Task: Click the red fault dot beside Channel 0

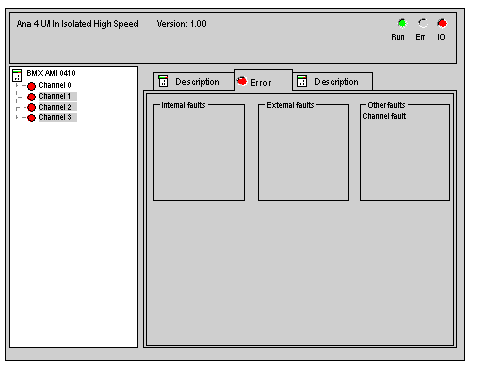Action: (x=31, y=86)
